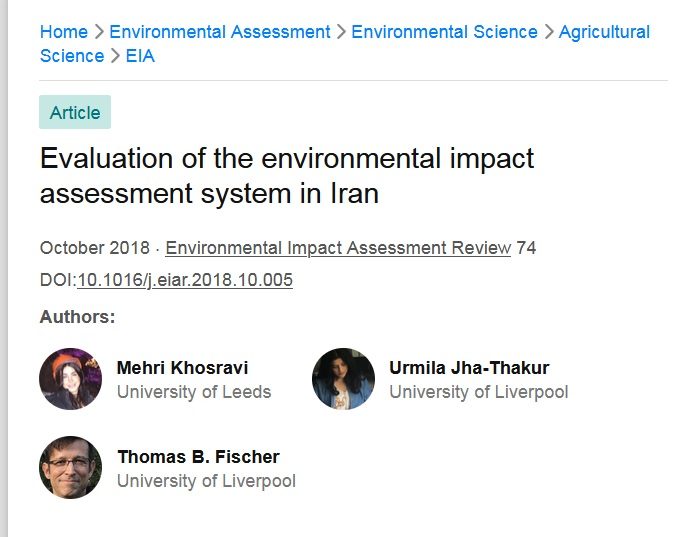Click the Article type badge

pyautogui.click(x=75, y=112)
